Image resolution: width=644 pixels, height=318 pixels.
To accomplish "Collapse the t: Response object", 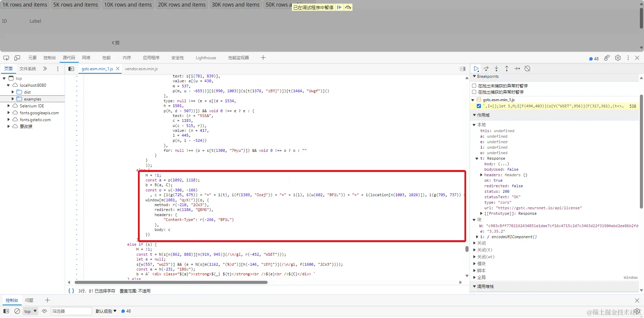I will tap(477, 158).
